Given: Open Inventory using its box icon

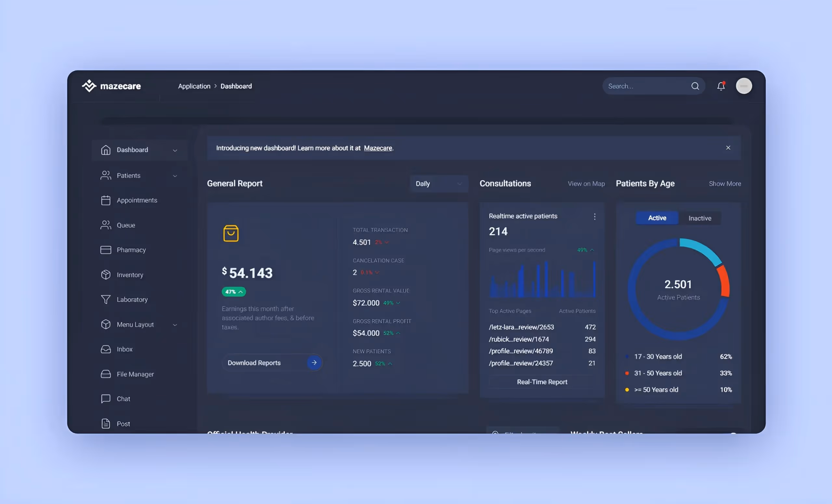Looking at the screenshot, I should pos(106,275).
